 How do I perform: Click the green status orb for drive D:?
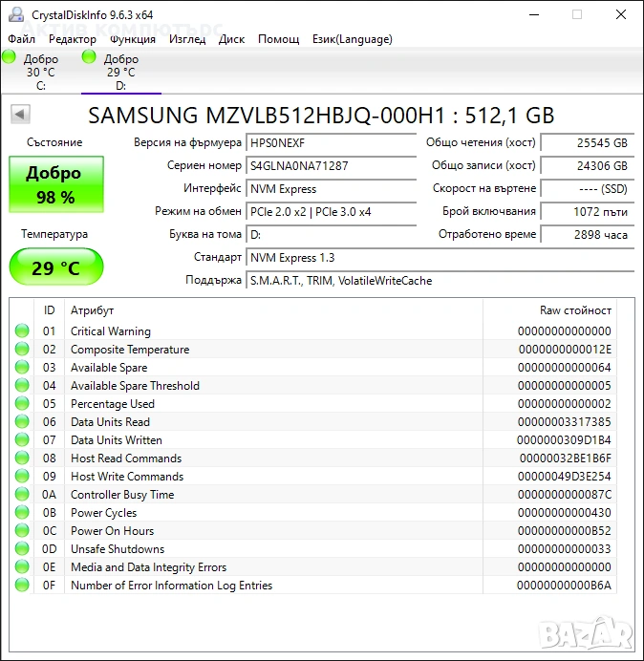(90, 58)
